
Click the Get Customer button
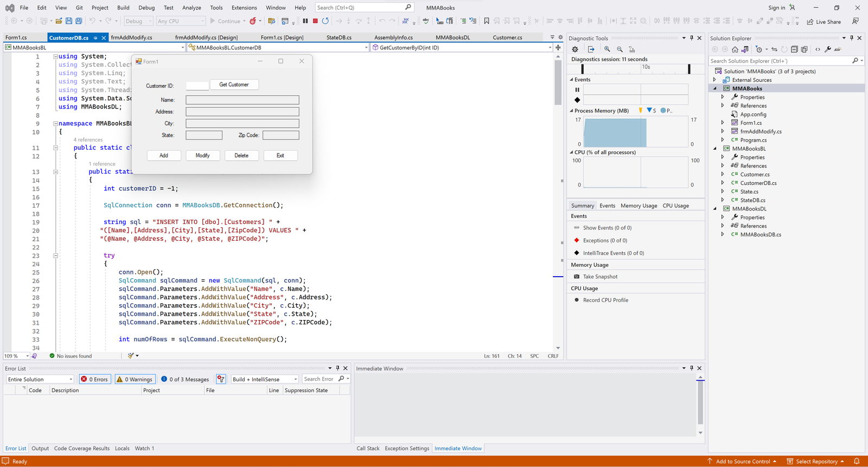pos(234,85)
